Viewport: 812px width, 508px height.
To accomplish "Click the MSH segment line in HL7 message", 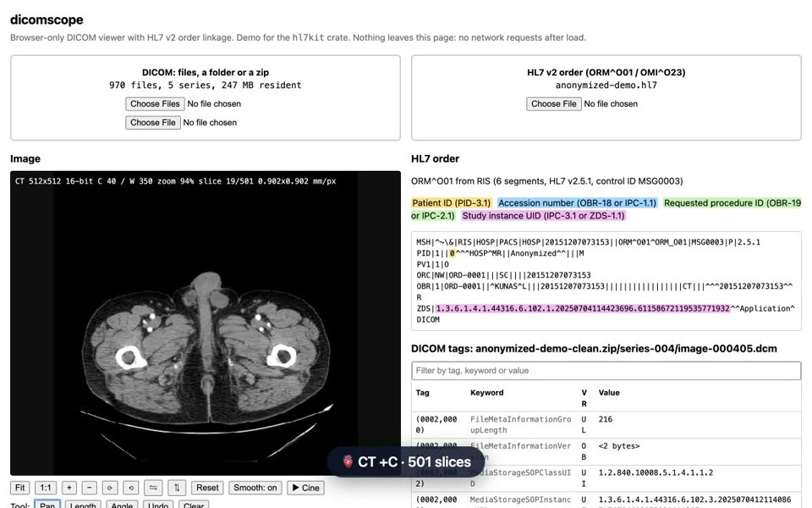I will (x=589, y=242).
